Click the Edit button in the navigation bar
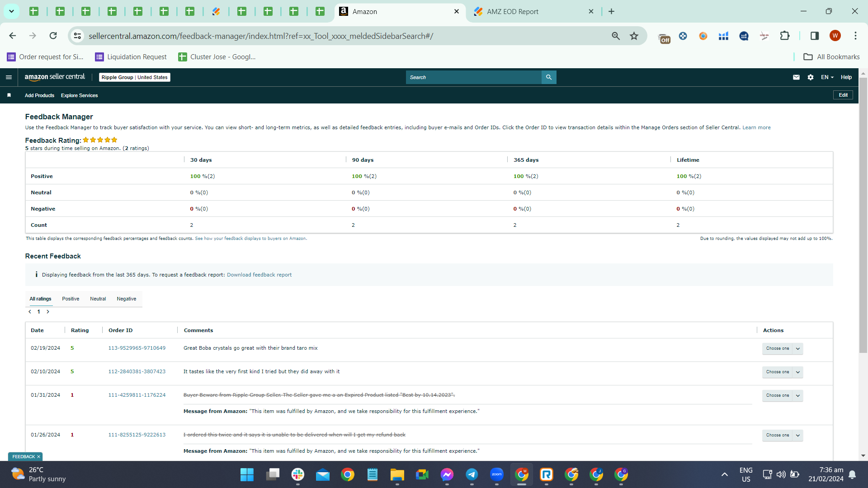The image size is (868, 488). [x=843, y=95]
